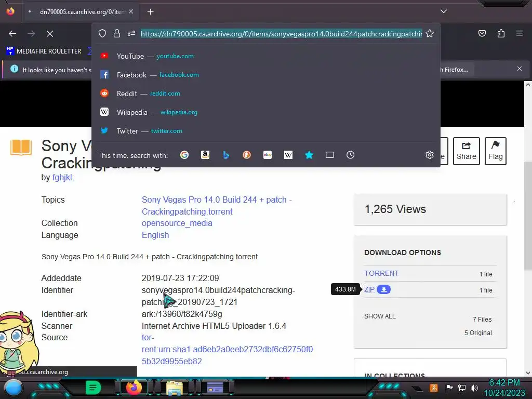Click the Star Butterfly desktop mascot
The width and height of the screenshot is (532, 399).
coord(18,343)
